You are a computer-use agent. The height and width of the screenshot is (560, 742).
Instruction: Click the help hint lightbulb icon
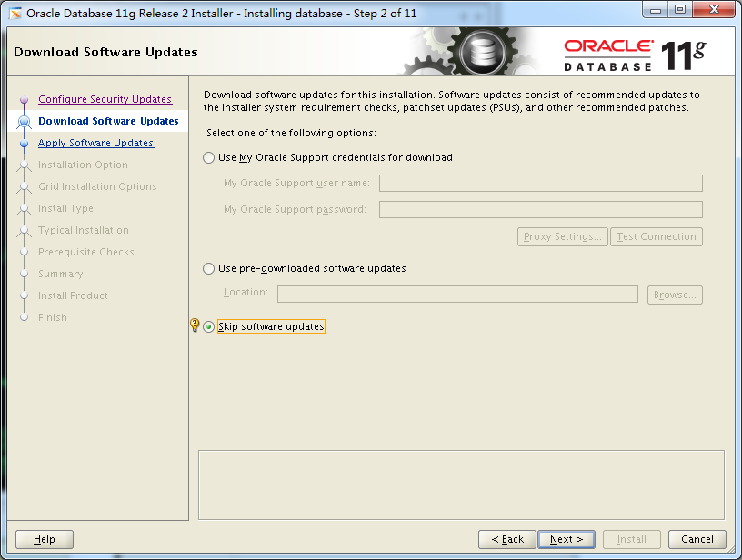tap(195, 325)
